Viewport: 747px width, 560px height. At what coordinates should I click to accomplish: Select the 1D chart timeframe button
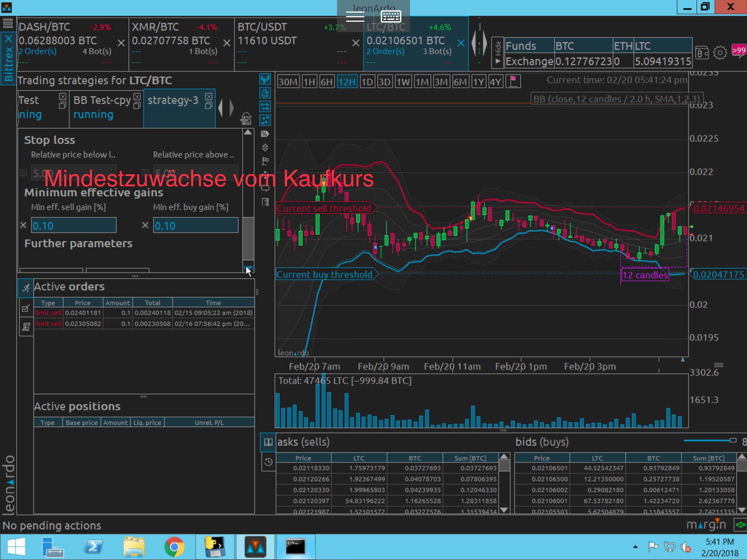click(367, 82)
